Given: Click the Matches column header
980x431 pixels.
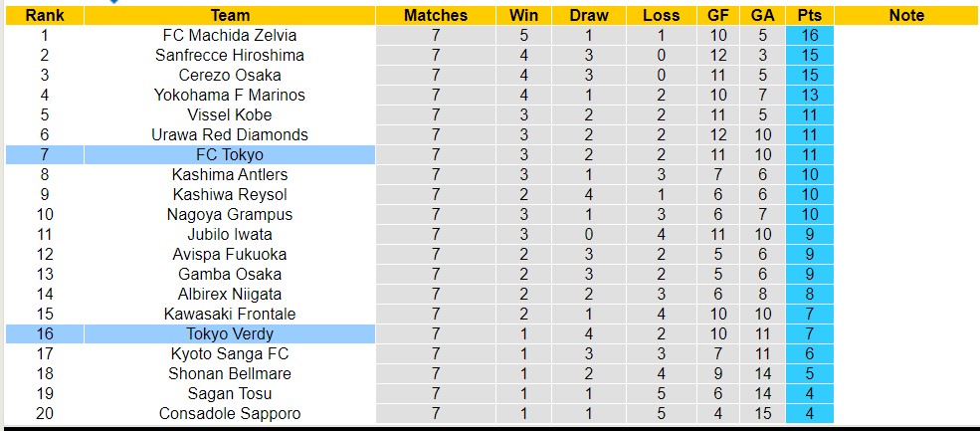Looking at the screenshot, I should click(435, 15).
